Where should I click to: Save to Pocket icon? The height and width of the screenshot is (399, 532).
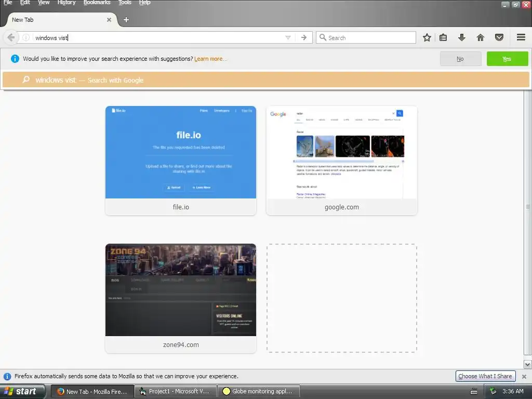(x=499, y=37)
